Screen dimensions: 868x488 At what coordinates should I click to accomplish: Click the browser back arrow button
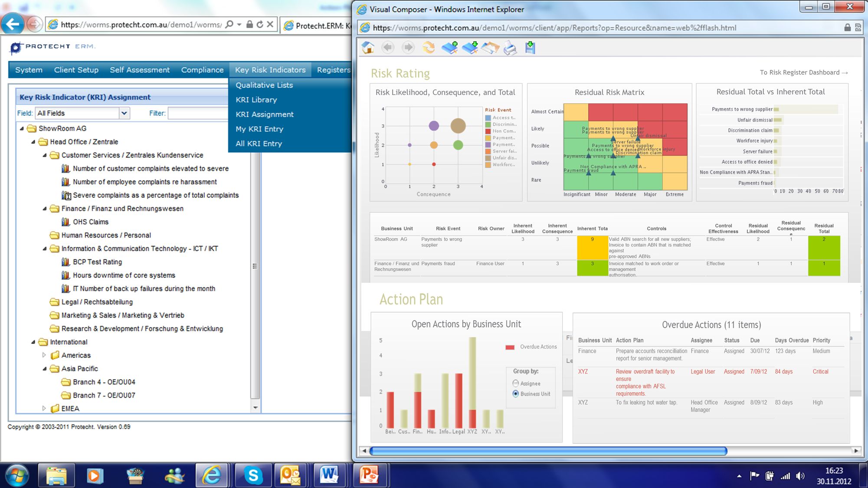13,24
